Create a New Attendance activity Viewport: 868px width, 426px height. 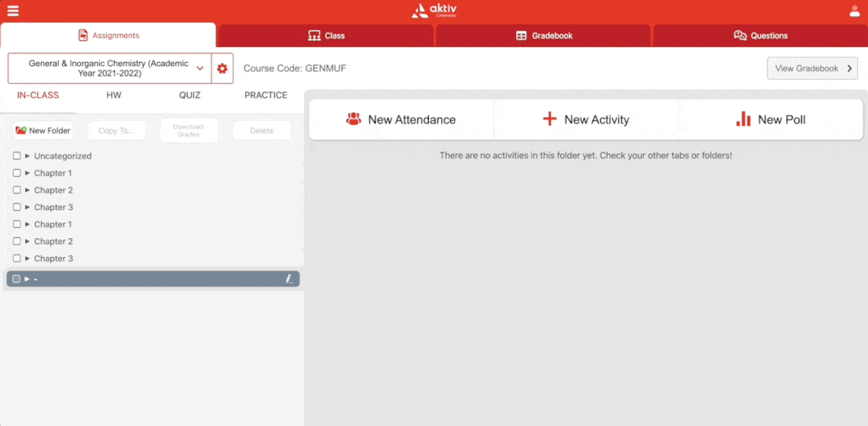tap(401, 119)
